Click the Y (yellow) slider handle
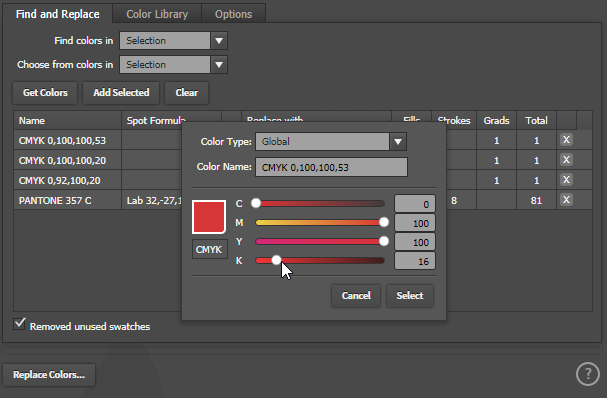This screenshot has width=607, height=398. 384,241
